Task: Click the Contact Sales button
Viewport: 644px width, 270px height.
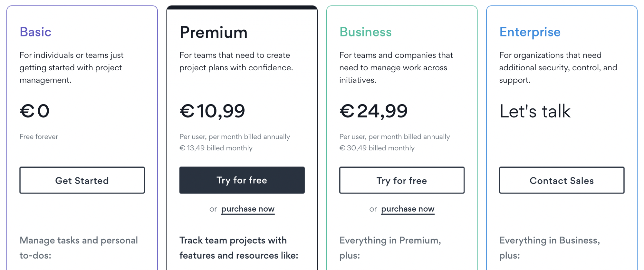Action: (x=562, y=180)
